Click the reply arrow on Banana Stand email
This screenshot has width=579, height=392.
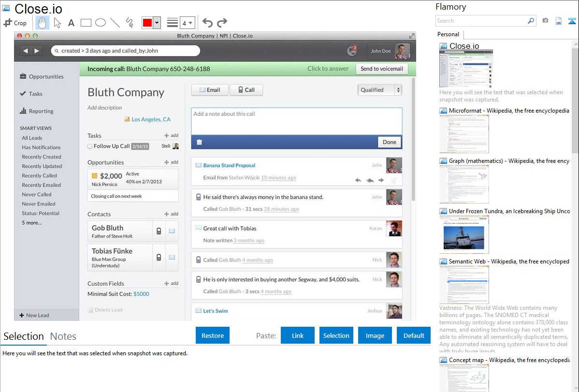pos(358,180)
